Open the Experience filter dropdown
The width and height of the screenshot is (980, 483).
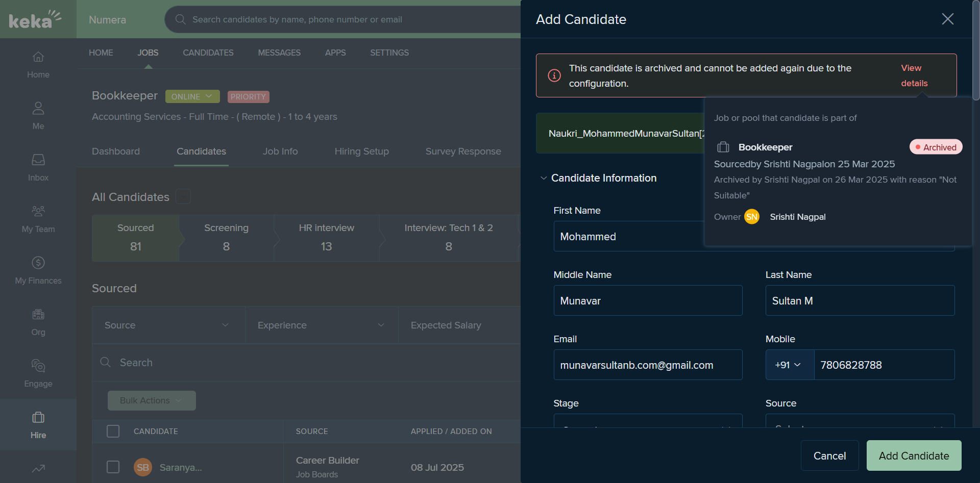click(x=322, y=325)
